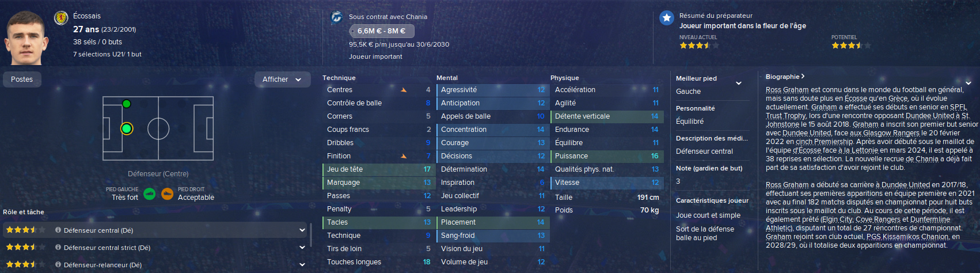
Task: Open the Biographie section link
Action: tap(785, 77)
